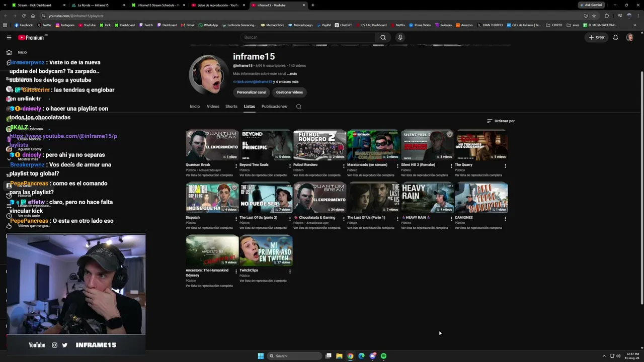Image resolution: width=644 pixels, height=362 pixels.
Task: Switch to the channel's Videos tab
Action: (x=213, y=107)
